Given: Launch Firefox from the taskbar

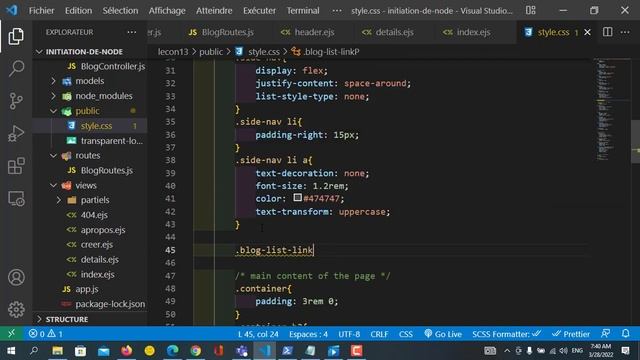Looking at the screenshot, I should 127,351.
